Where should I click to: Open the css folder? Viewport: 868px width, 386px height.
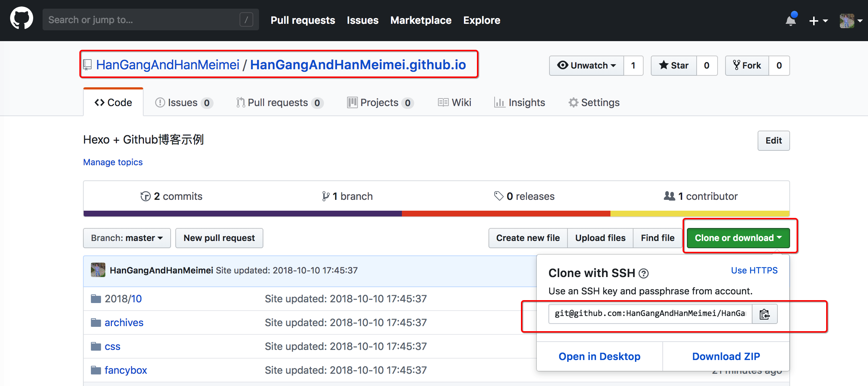click(112, 346)
